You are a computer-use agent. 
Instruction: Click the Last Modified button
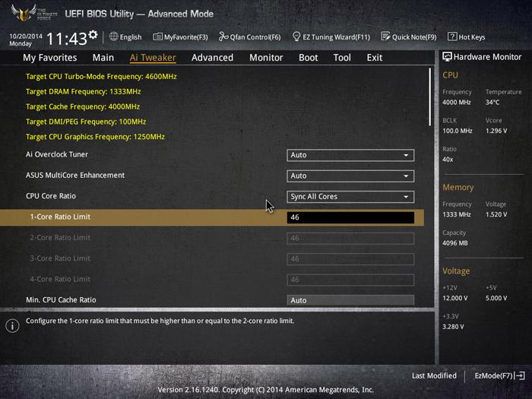click(434, 375)
